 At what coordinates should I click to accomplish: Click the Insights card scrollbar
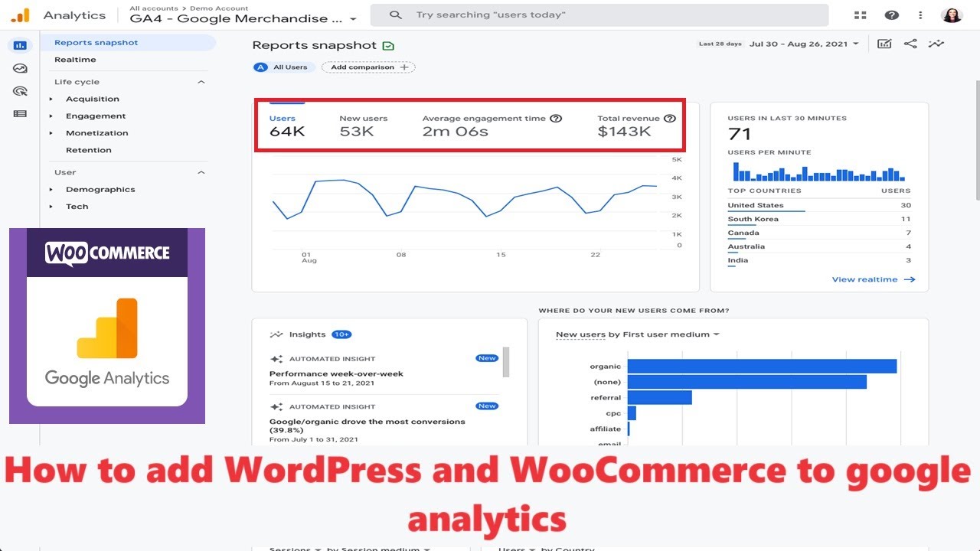(x=506, y=362)
